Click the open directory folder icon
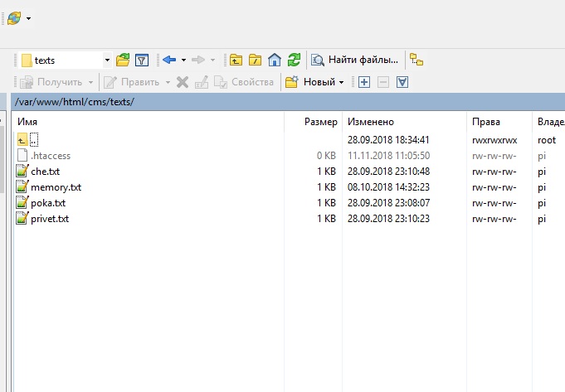This screenshot has height=392, width=565. click(x=123, y=60)
